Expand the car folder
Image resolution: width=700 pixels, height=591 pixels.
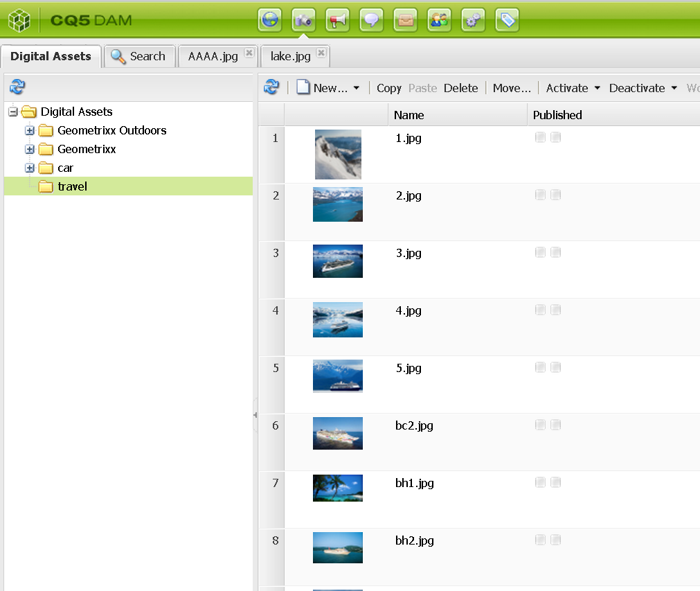pyautogui.click(x=30, y=168)
